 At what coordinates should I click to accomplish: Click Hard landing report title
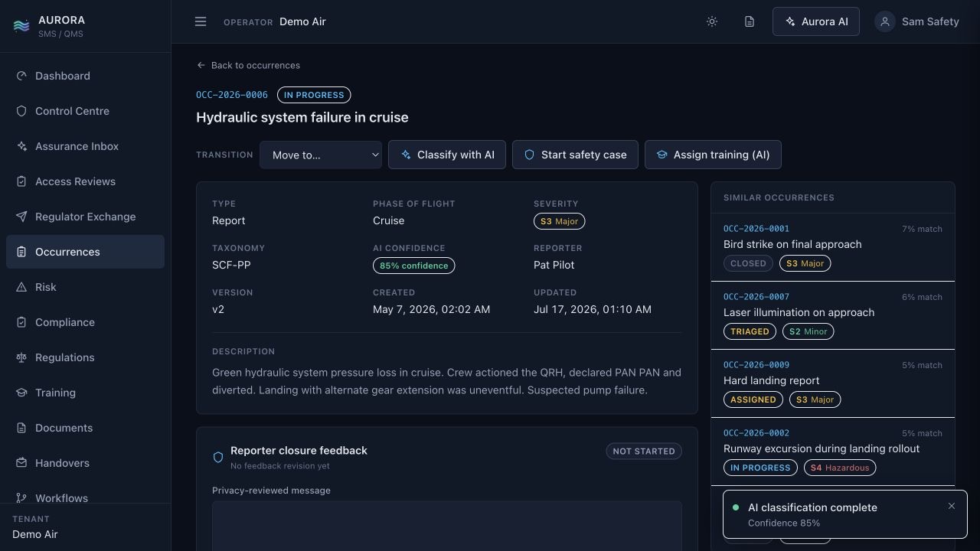point(771,380)
